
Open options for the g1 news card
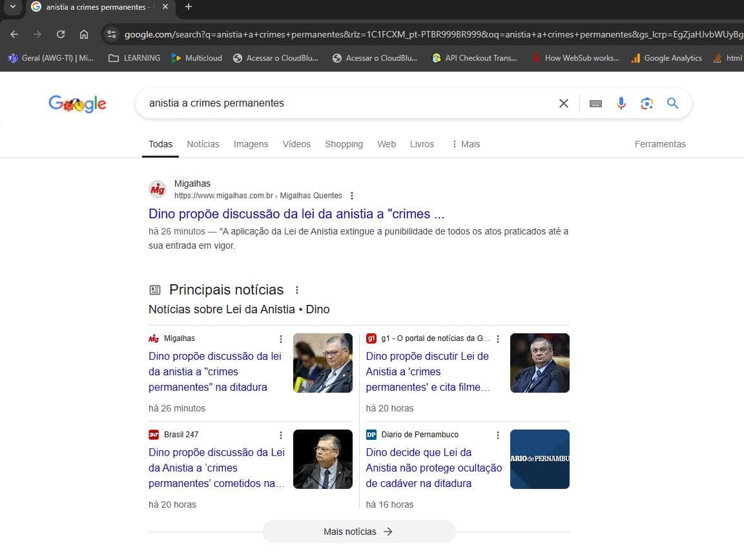coord(498,339)
